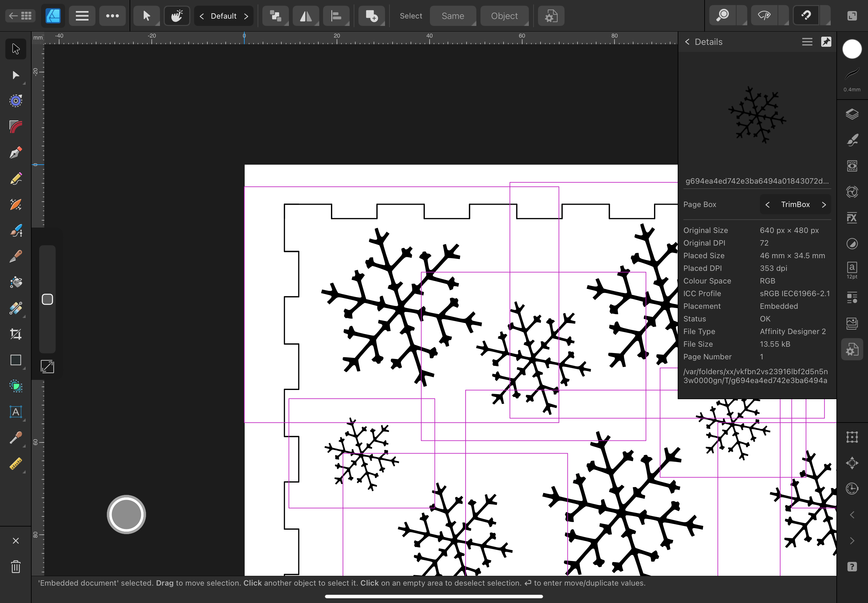Viewport: 868px width, 603px height.
Task: Toggle the rounded square modifier button
Action: [x=47, y=299]
